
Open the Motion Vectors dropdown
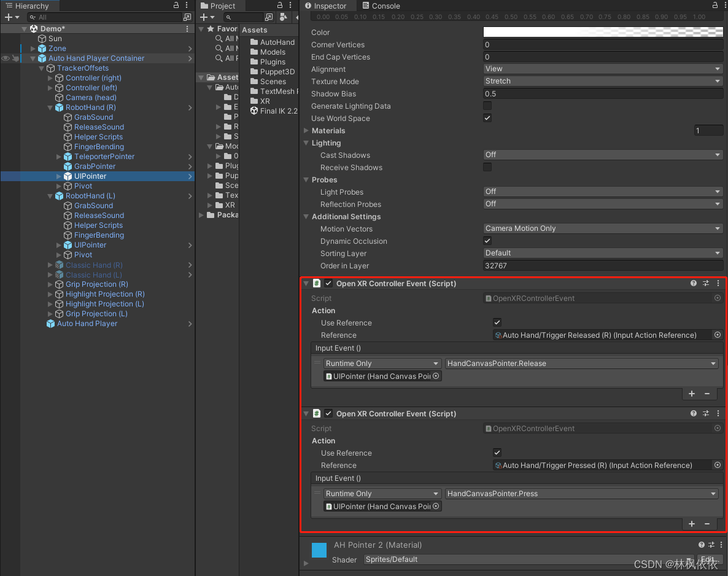[602, 228]
